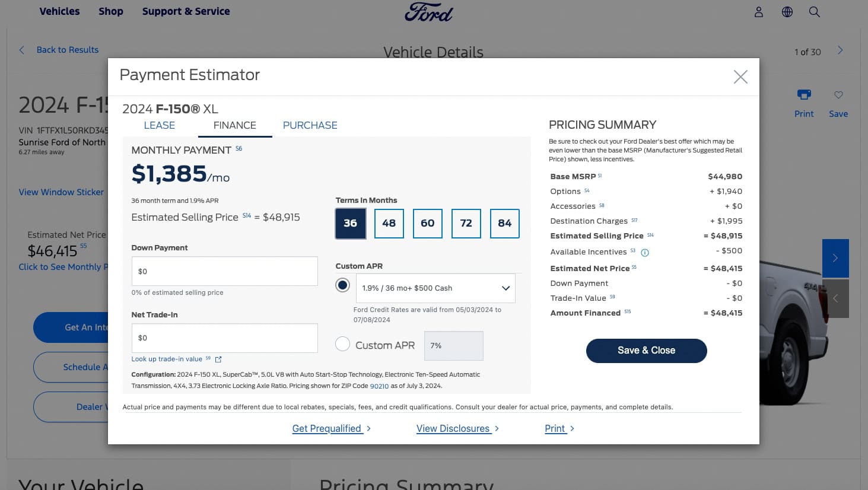Screen dimensions: 868x490
Task: Show next vehicle photo in gallery
Action: [x=835, y=258]
